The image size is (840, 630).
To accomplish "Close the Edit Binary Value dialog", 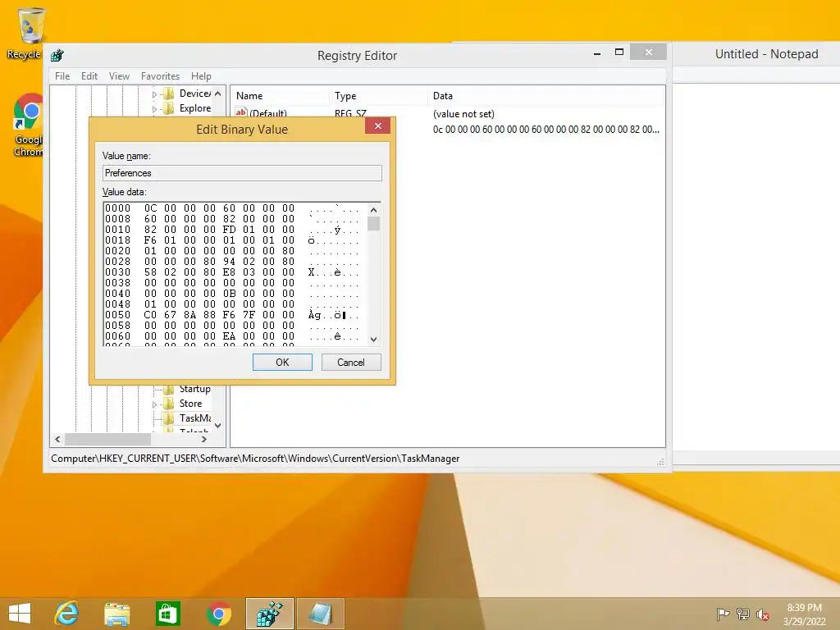I will [x=377, y=126].
